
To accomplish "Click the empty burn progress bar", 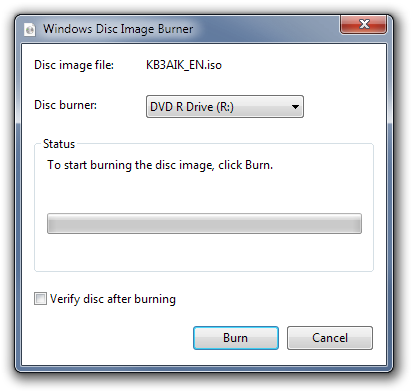I will click(204, 223).
